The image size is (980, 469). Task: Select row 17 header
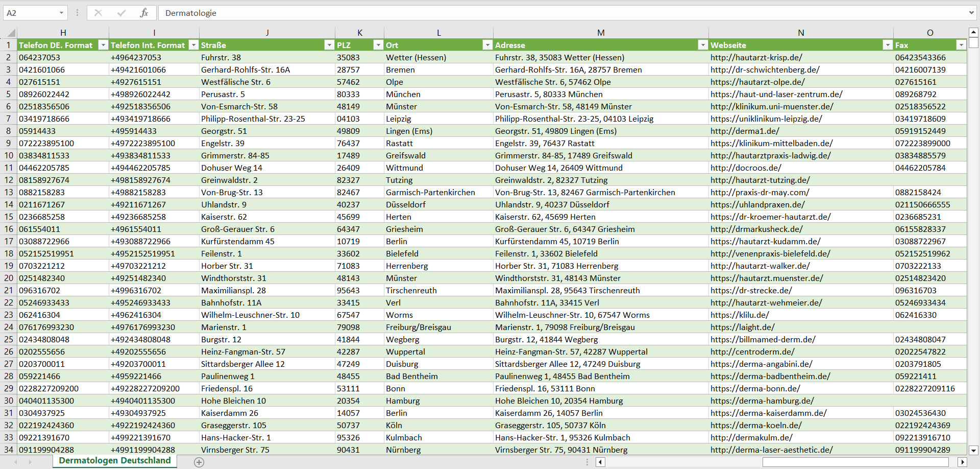9,241
